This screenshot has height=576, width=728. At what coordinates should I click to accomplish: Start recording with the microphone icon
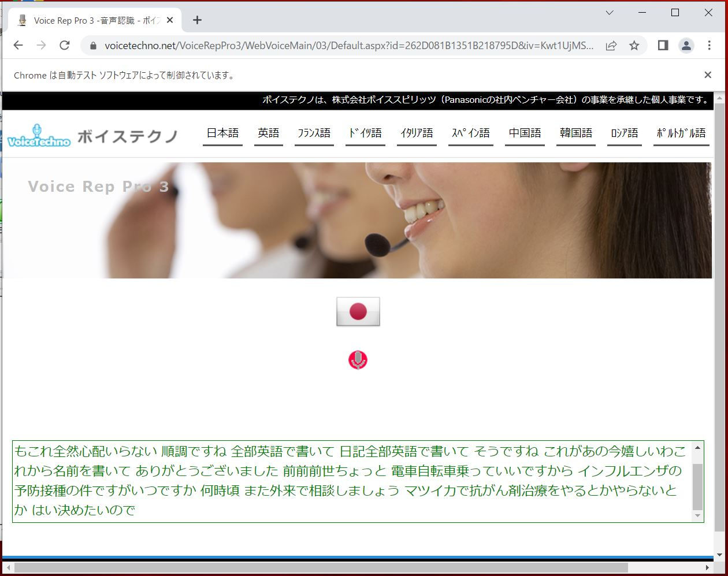coord(358,359)
